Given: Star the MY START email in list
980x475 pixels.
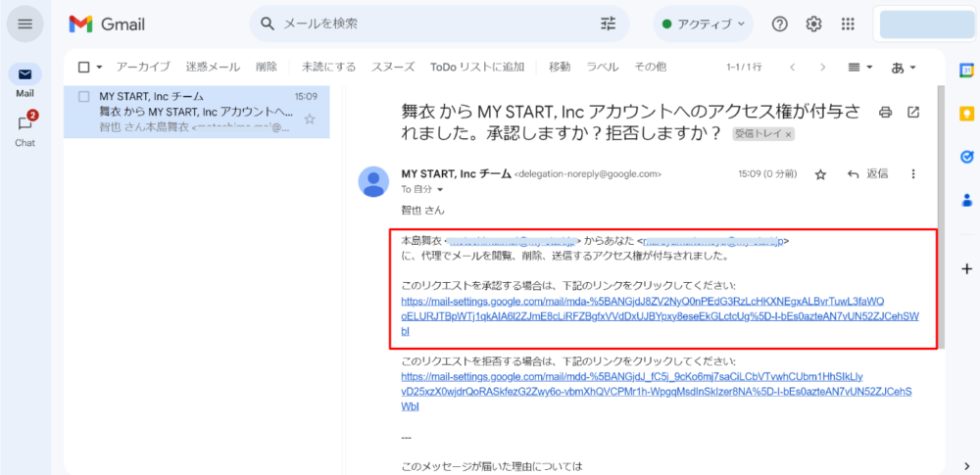Looking at the screenshot, I should tap(309, 119).
